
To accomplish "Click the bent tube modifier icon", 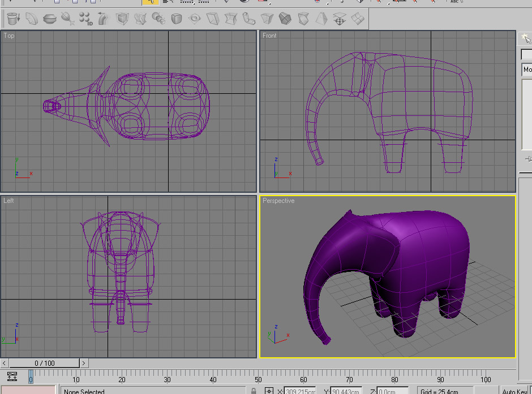I will tap(249, 19).
